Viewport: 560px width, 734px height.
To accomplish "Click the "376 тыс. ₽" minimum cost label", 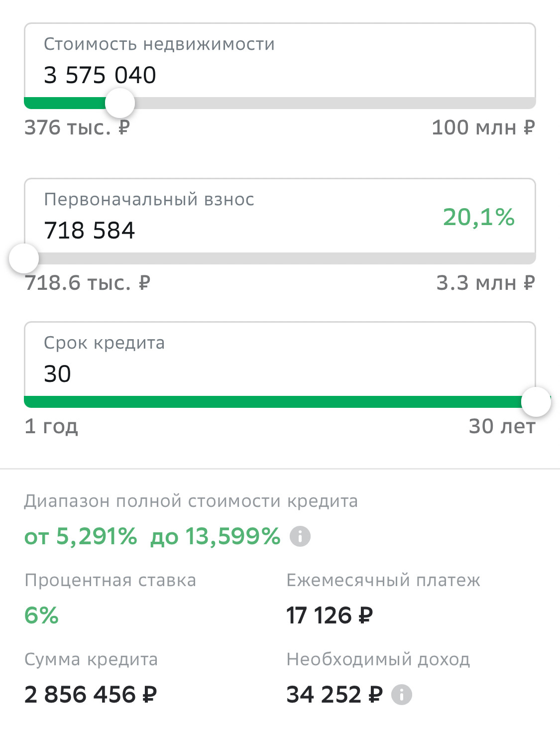I will pos(77,127).
